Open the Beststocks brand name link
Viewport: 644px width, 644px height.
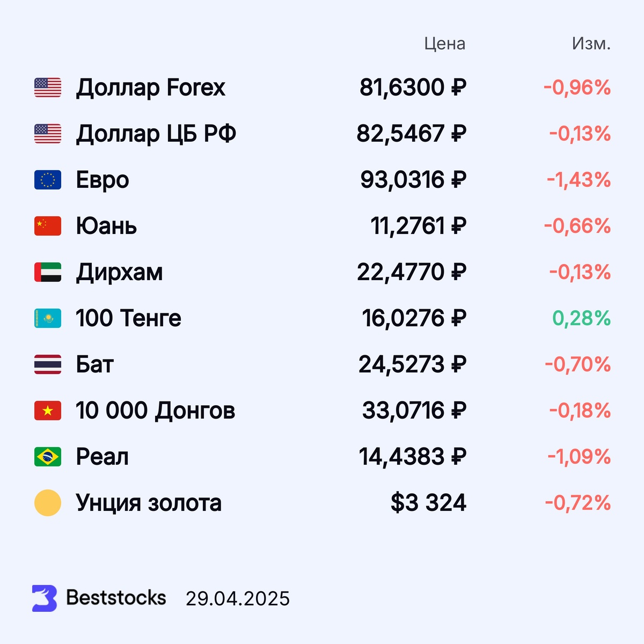(x=116, y=597)
